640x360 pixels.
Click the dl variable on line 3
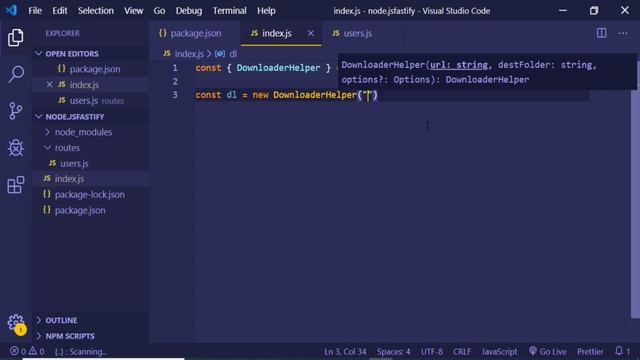pos(231,95)
